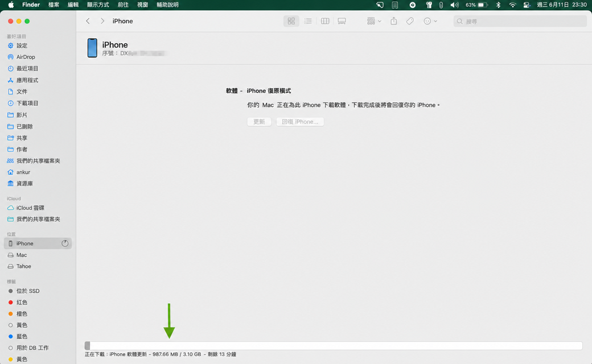Open 我們的共享檔案夾 under favorites

pos(38,161)
